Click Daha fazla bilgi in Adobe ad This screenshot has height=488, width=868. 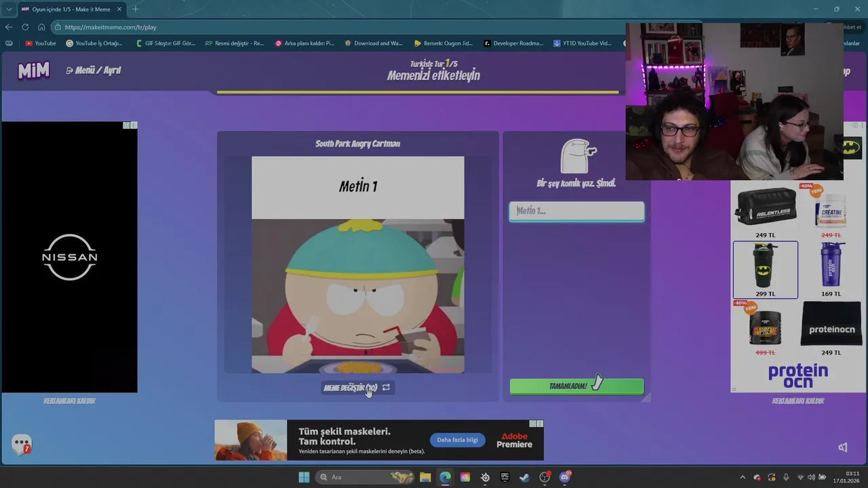(457, 440)
